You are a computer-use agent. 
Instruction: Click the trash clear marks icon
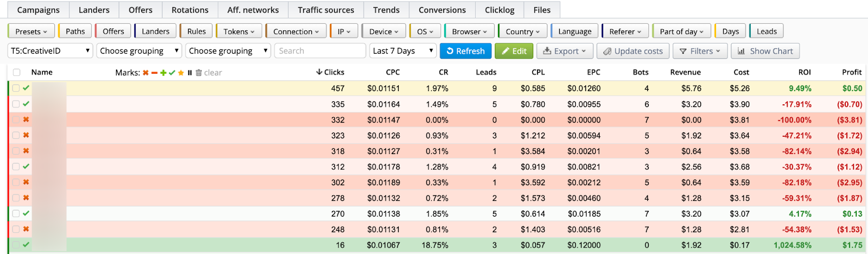(199, 73)
